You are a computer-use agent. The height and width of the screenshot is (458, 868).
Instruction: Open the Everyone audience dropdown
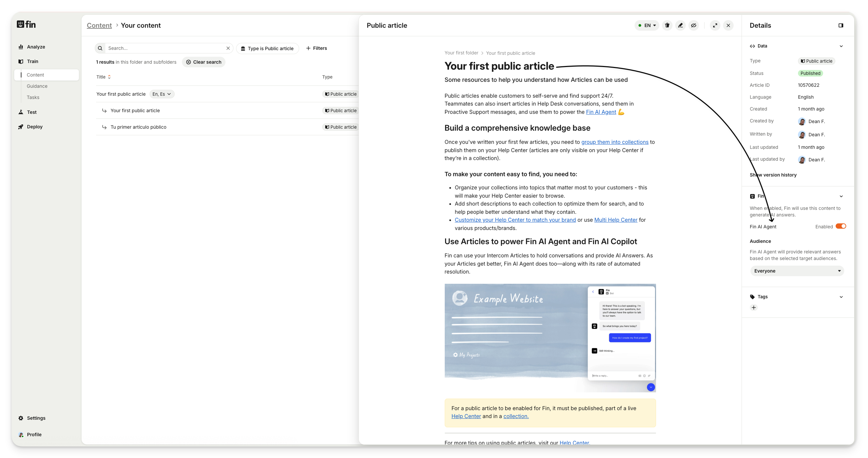[x=797, y=271]
